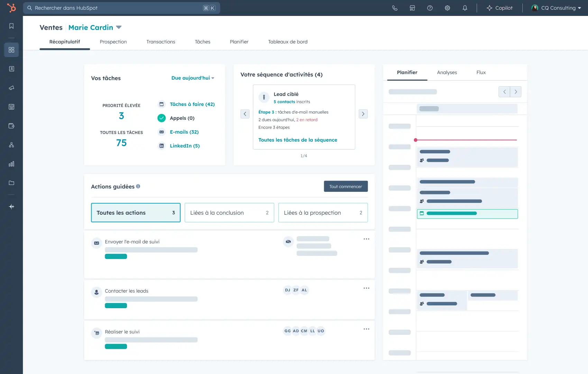Click the HubSpot sprocket logo
Screen dimensions: 588x374
(x=11, y=8)
